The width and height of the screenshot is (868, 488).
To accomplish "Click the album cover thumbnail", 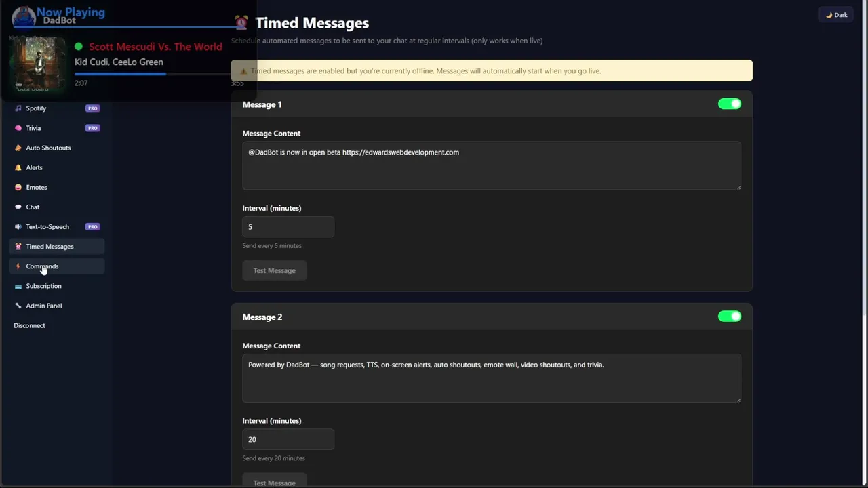I will 38,63.
